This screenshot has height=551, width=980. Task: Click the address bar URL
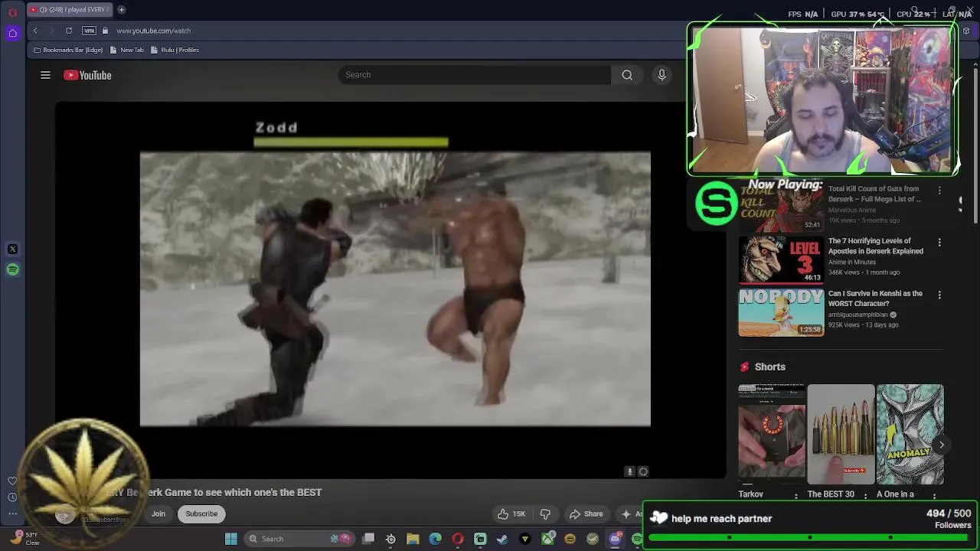154,31
